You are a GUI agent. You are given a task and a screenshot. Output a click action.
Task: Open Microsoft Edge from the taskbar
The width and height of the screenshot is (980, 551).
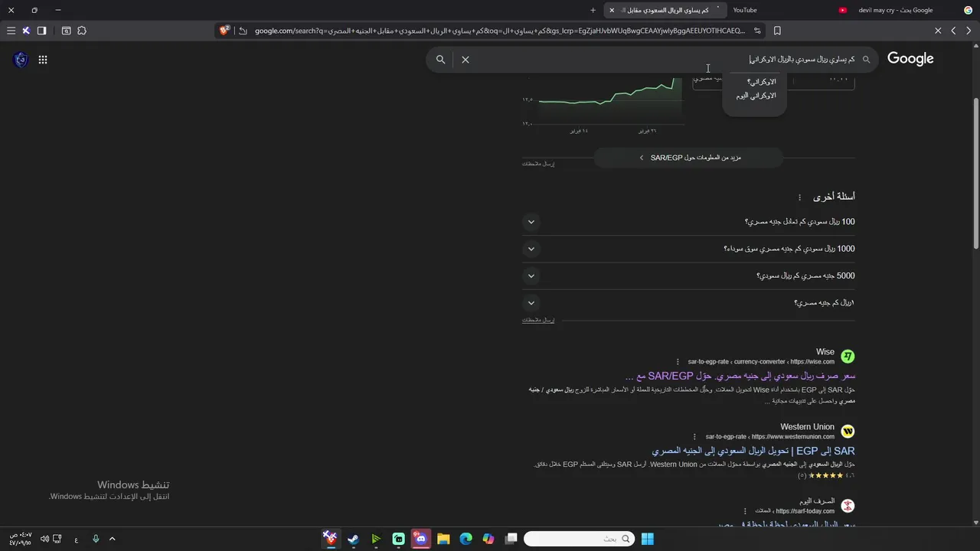465,539
